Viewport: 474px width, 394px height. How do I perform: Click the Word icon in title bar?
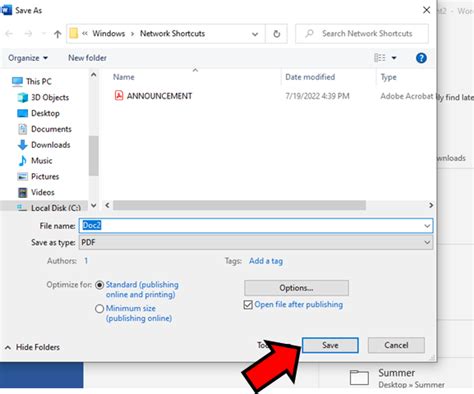6,10
